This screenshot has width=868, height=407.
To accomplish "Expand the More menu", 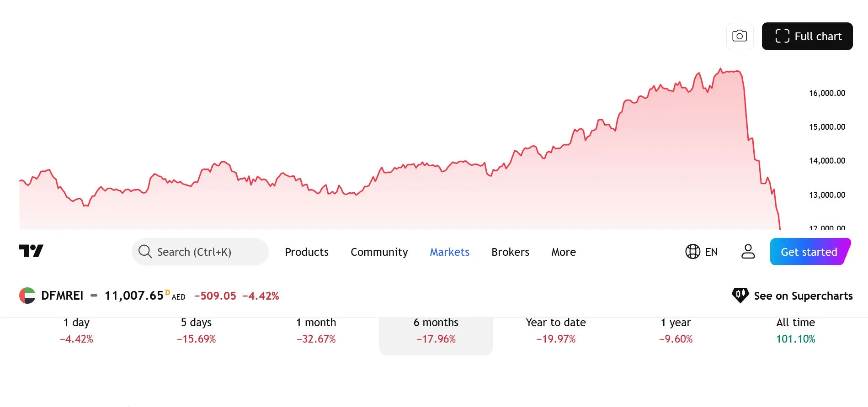I will pyautogui.click(x=563, y=252).
